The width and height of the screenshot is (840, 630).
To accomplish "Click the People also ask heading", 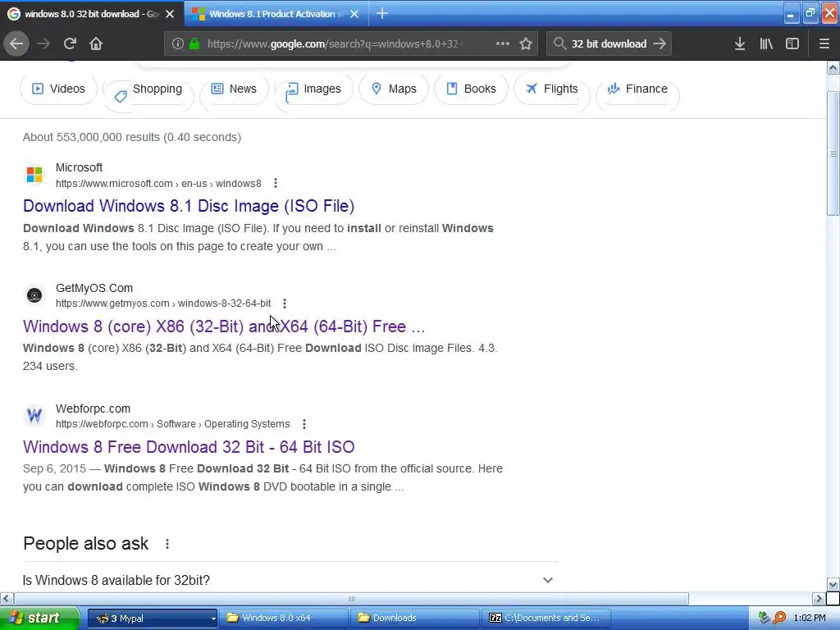I will coord(85,543).
